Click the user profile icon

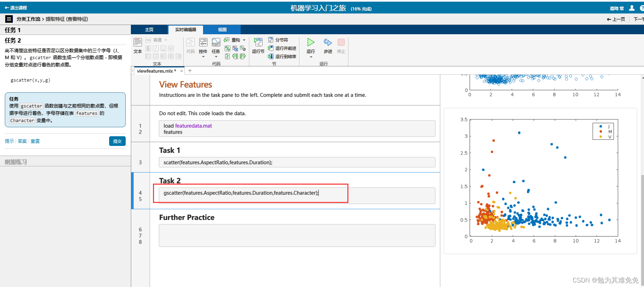(x=632, y=8)
